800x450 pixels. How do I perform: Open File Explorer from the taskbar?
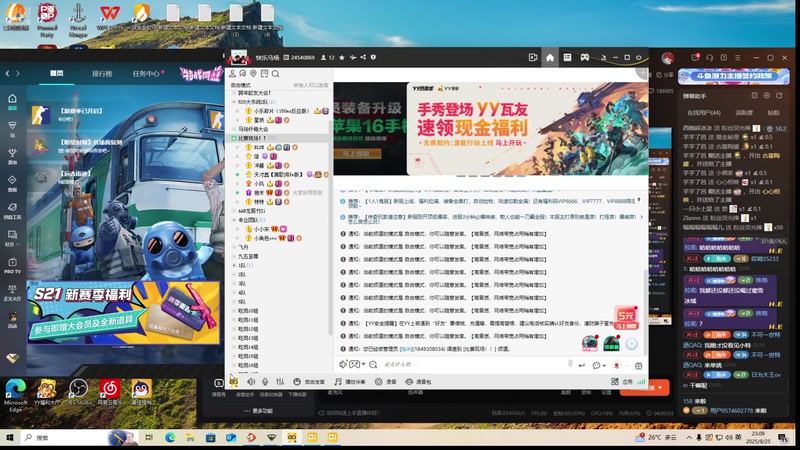click(190, 438)
